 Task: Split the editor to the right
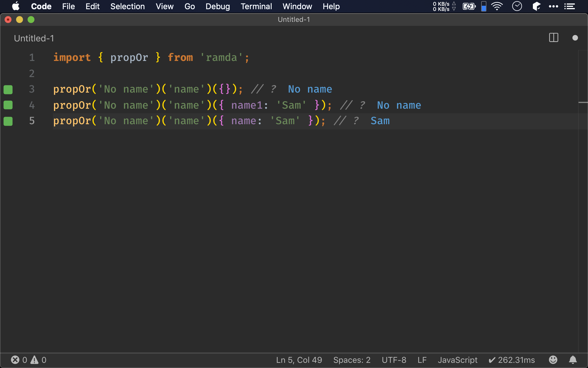[554, 38]
